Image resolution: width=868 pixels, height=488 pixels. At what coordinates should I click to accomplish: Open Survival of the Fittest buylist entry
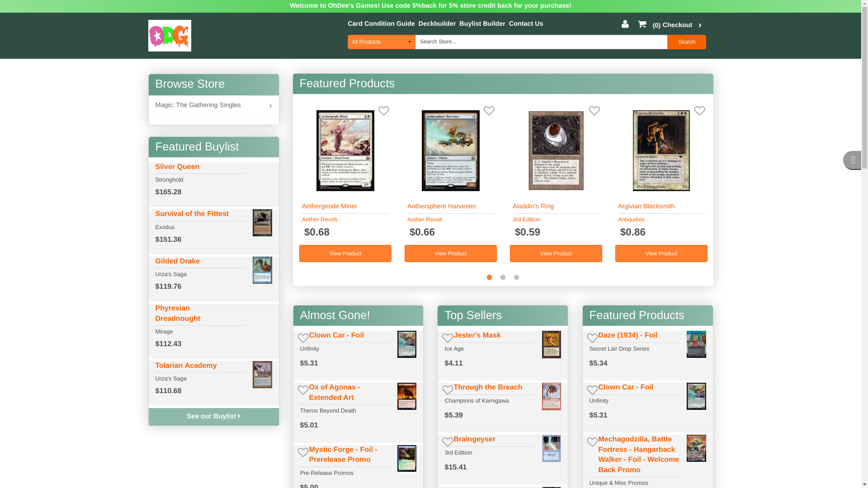[x=192, y=214]
